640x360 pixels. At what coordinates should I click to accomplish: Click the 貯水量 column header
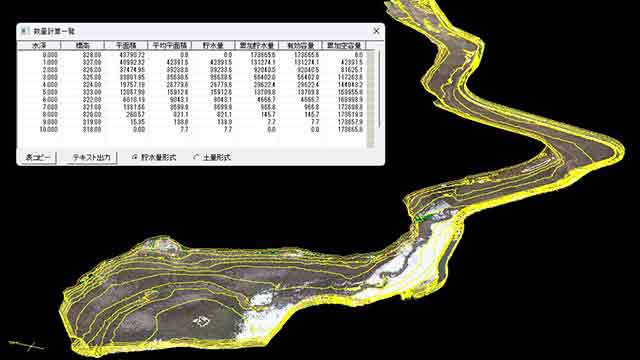(x=213, y=45)
